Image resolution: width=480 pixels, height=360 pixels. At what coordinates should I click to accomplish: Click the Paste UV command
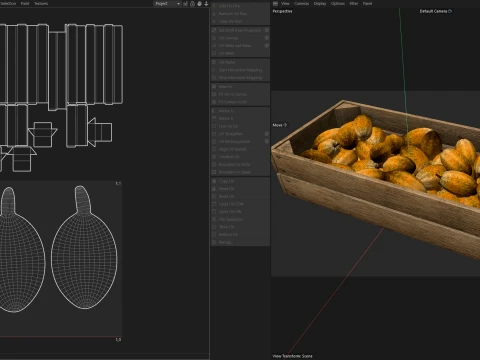(240, 189)
